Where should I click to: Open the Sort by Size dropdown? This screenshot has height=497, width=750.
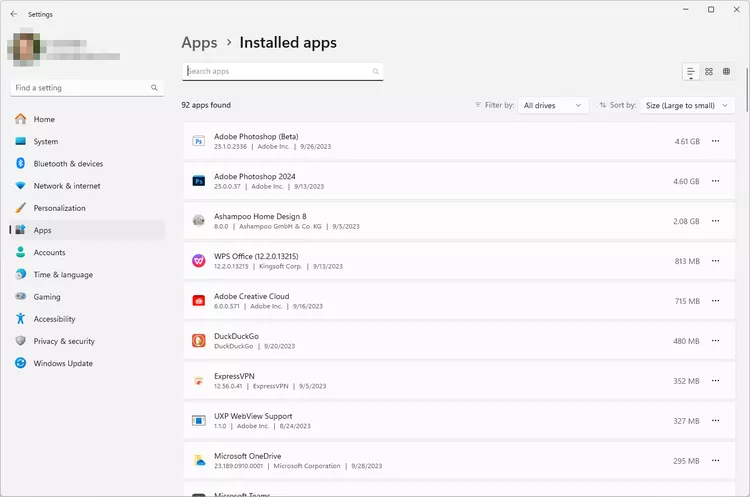[687, 105]
